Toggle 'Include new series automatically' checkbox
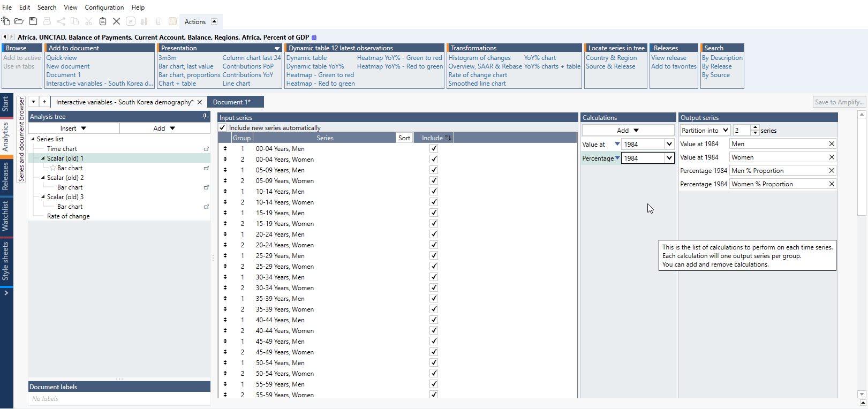Screen dimensions: 868x409 point(223,128)
